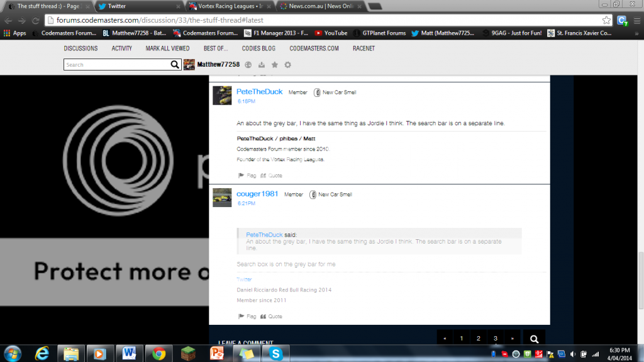Open CODEMASTERS.COM nav link
This screenshot has width=644, height=362.
pos(314,48)
